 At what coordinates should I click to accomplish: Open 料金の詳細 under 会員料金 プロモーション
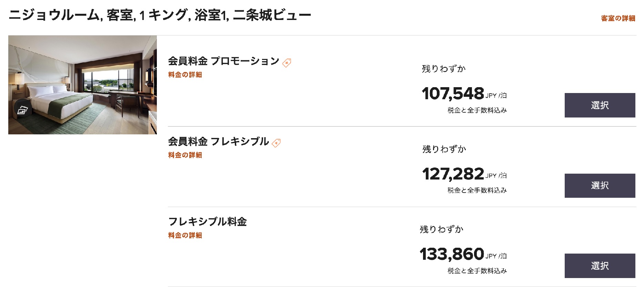pyautogui.click(x=185, y=75)
